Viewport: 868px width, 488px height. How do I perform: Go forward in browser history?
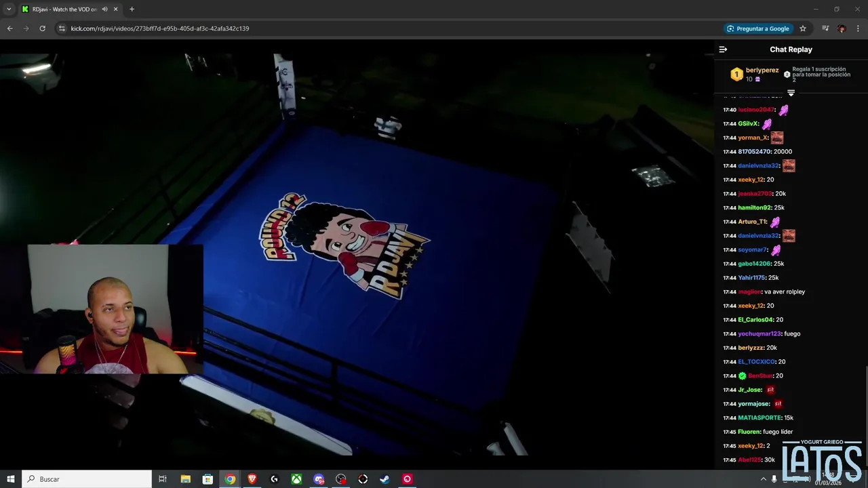[x=26, y=28]
